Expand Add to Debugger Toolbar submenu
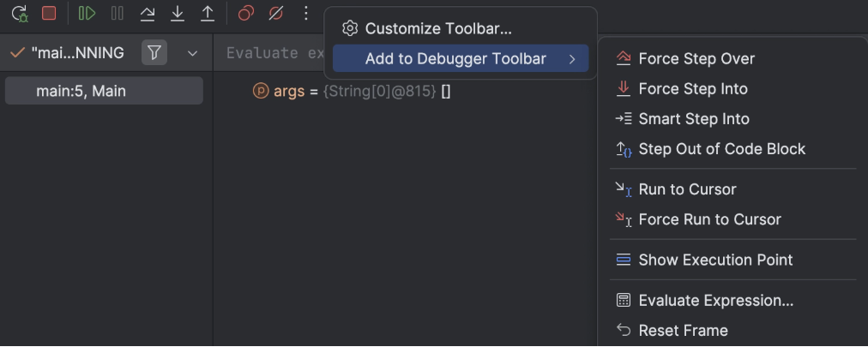Viewport: 868px width, 347px height. tap(460, 58)
